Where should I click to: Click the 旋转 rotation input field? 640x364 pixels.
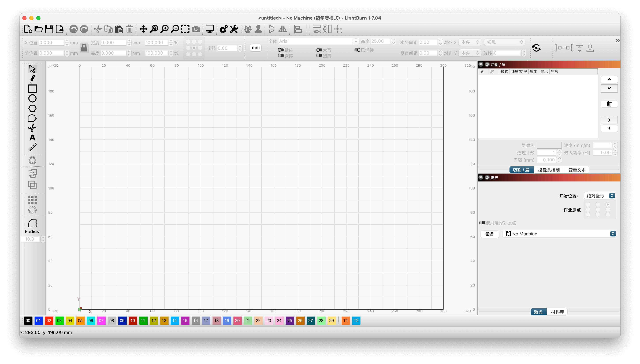tap(227, 48)
